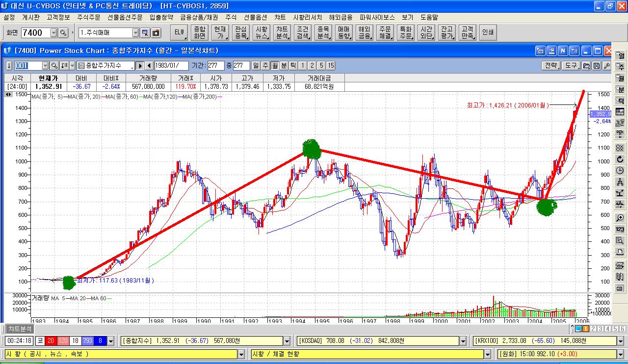Click the wrench settings icon in chart toolbar
The width and height of the screenshot is (628, 364).
click(x=606, y=66)
